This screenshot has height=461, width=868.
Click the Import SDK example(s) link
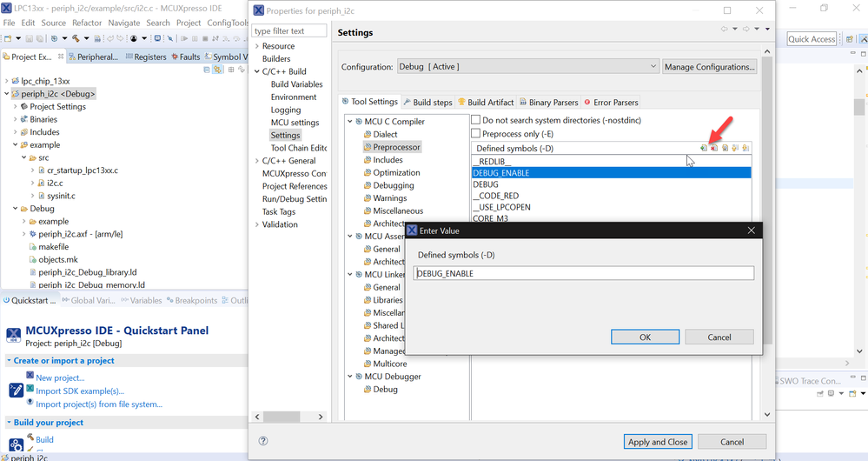point(80,391)
